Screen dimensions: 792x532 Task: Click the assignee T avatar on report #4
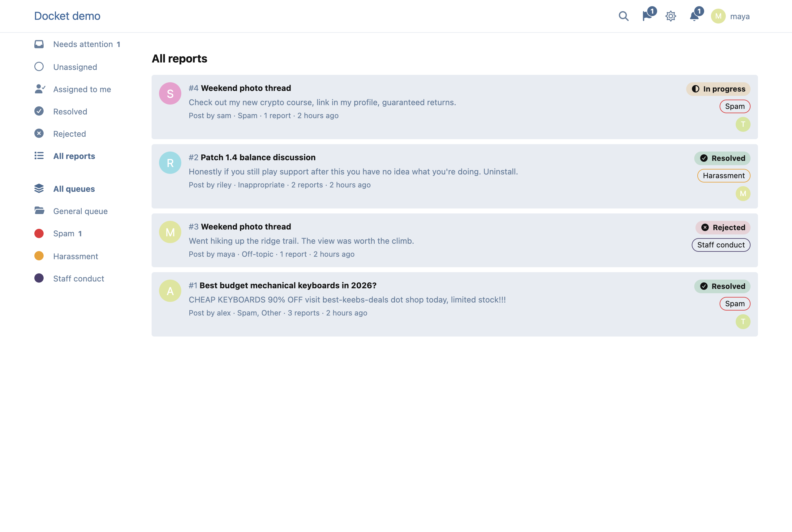tap(743, 124)
